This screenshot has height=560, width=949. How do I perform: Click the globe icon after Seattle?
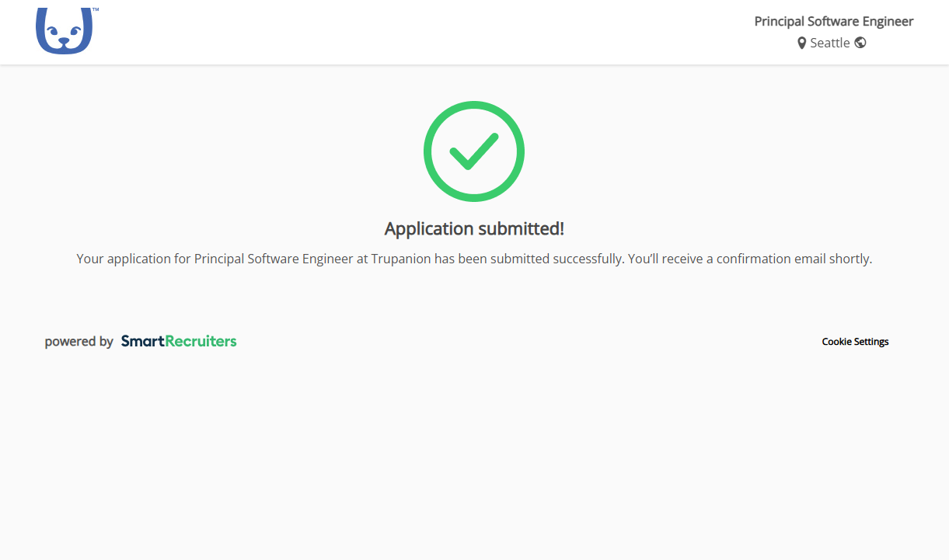tap(860, 43)
